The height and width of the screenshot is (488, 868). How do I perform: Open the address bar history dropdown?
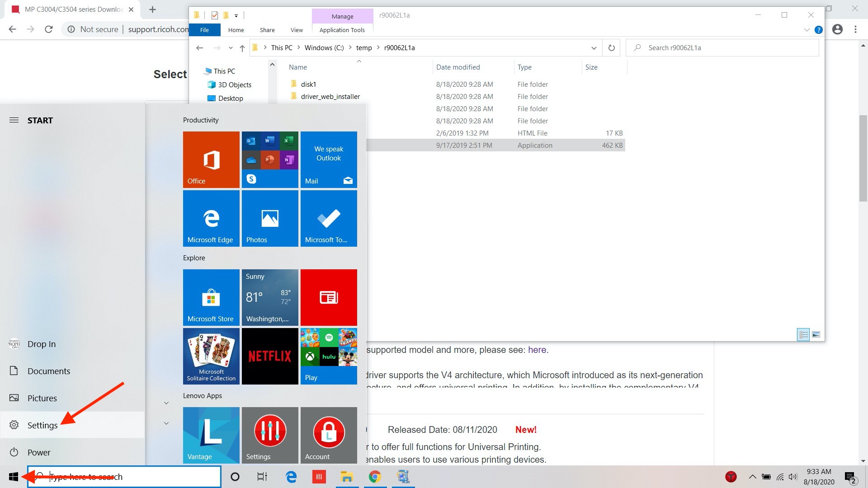pos(594,48)
